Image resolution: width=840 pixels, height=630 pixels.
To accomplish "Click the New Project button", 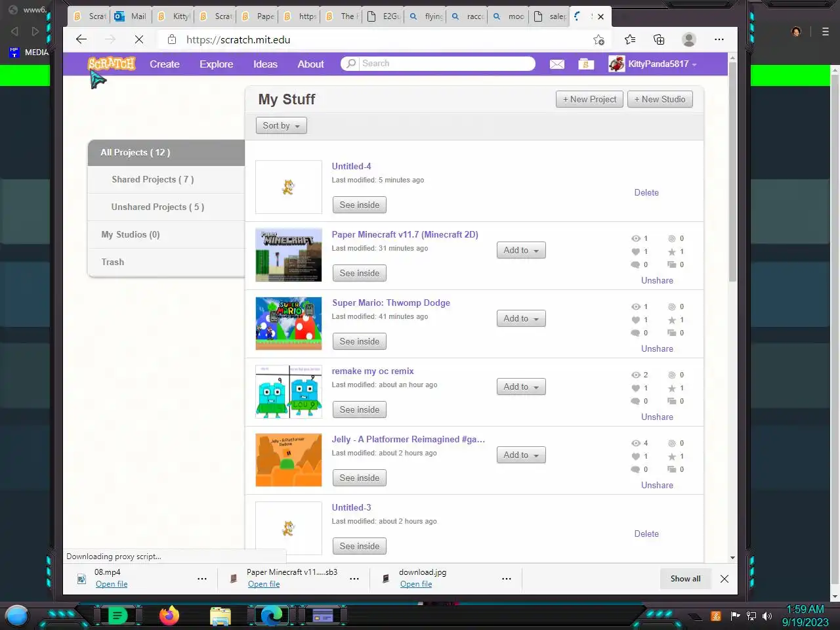I will (x=589, y=99).
